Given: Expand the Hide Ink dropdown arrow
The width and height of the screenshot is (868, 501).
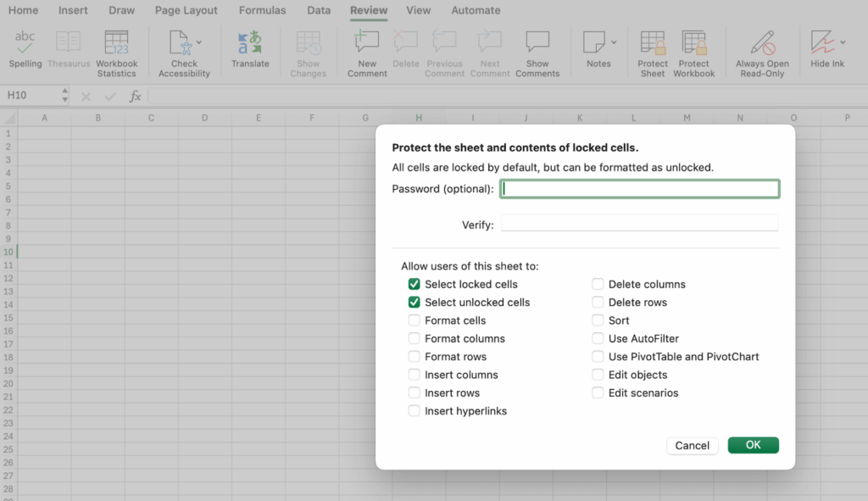Looking at the screenshot, I should click(x=843, y=42).
